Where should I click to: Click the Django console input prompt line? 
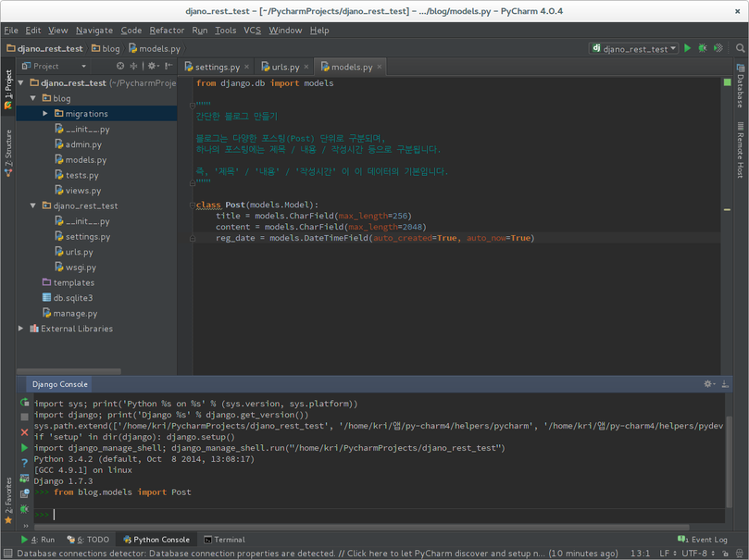click(x=380, y=514)
